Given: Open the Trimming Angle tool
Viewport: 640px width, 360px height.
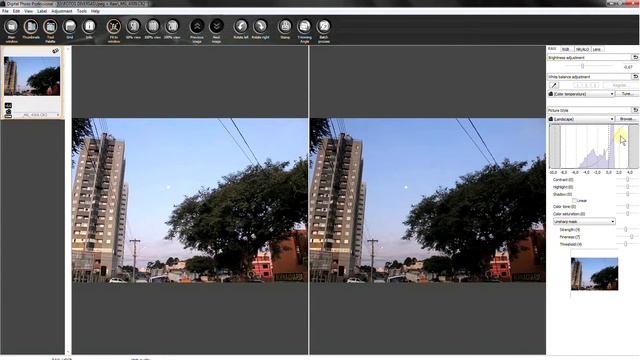Looking at the screenshot, I should tap(304, 27).
